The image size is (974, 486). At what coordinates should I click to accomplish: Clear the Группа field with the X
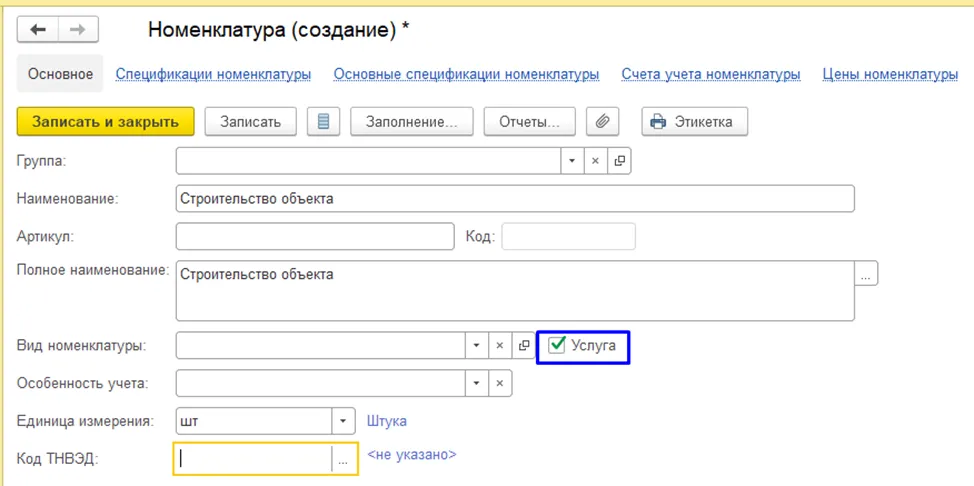pos(595,161)
